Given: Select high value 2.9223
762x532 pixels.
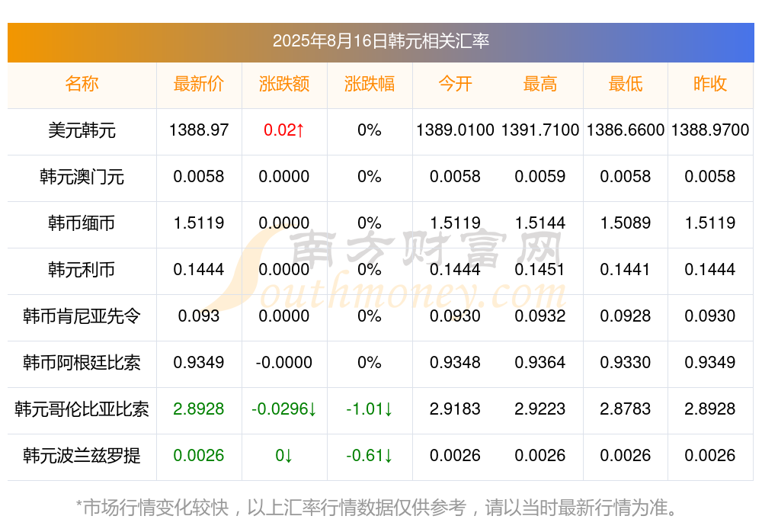Looking at the screenshot, I should pos(540,409).
